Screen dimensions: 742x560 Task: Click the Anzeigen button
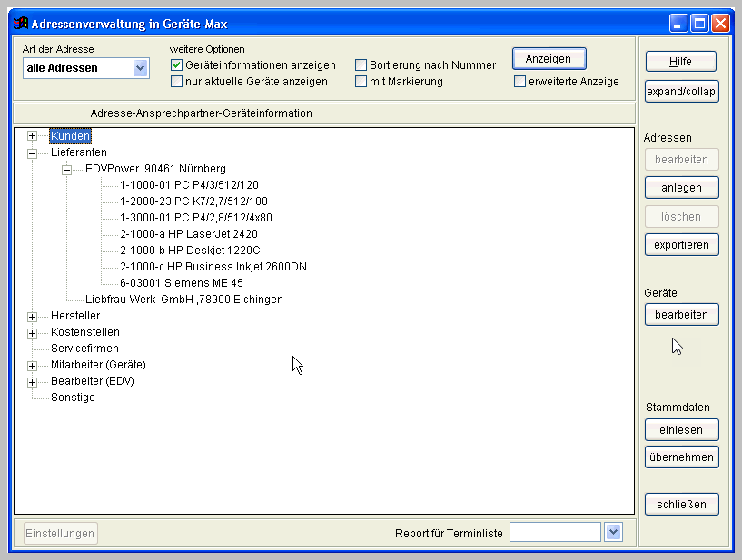pyautogui.click(x=549, y=59)
